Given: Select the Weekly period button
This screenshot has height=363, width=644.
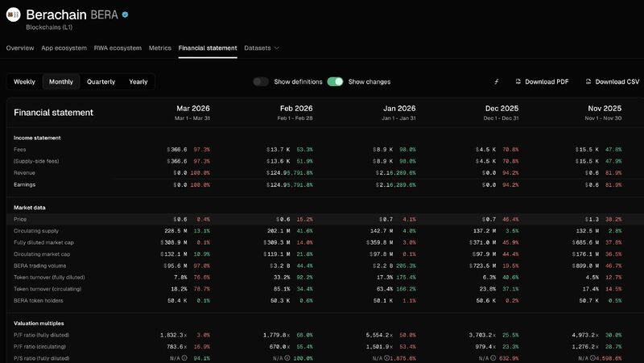Looking at the screenshot, I should pyautogui.click(x=25, y=82).
